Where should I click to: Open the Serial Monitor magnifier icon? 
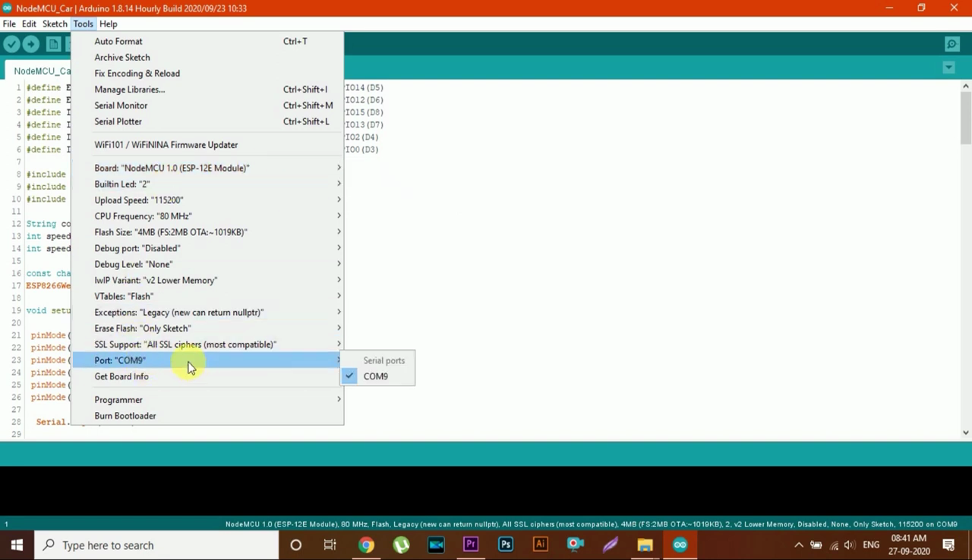coord(952,45)
